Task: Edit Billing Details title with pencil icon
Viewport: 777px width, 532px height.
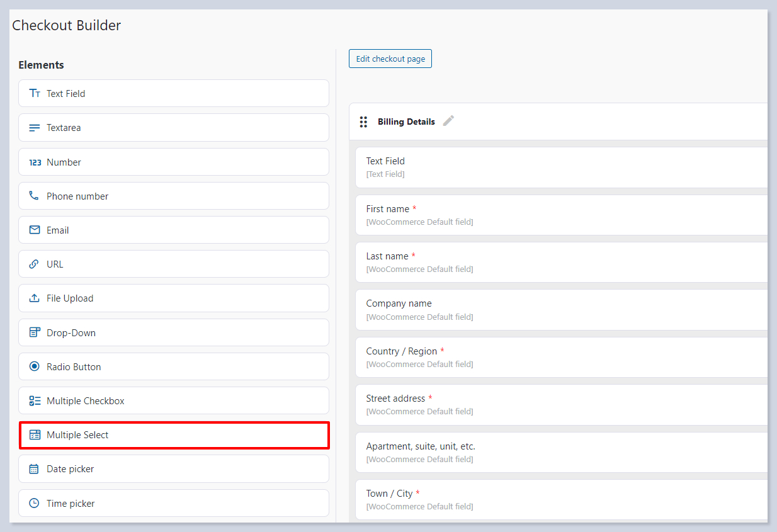Action: 448,121
